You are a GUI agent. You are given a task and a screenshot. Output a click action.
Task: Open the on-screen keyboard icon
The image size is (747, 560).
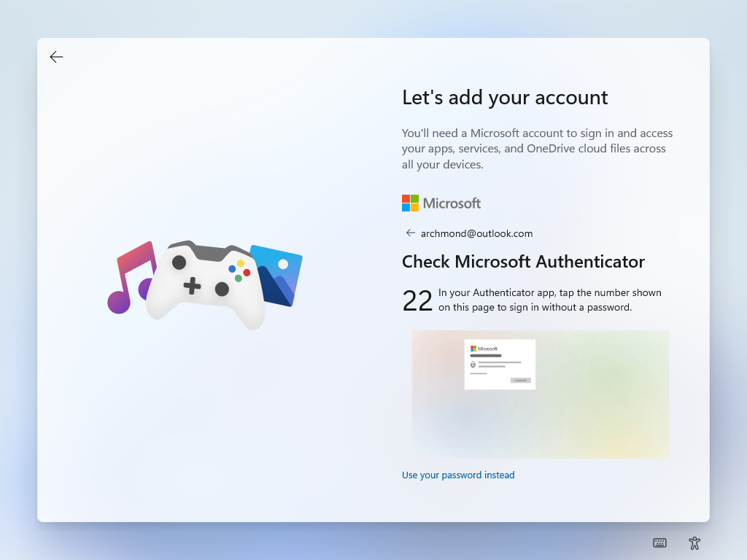[x=659, y=542]
